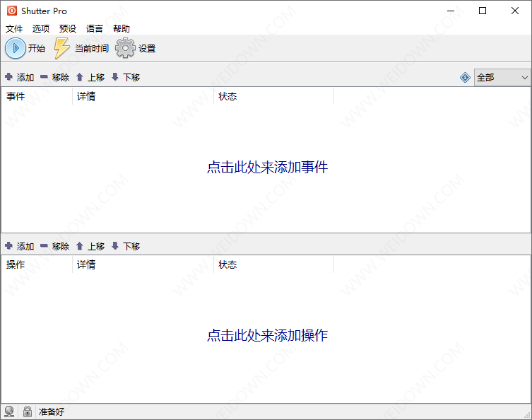
Task: Click the padlock icon in status bar
Action: pos(28,411)
